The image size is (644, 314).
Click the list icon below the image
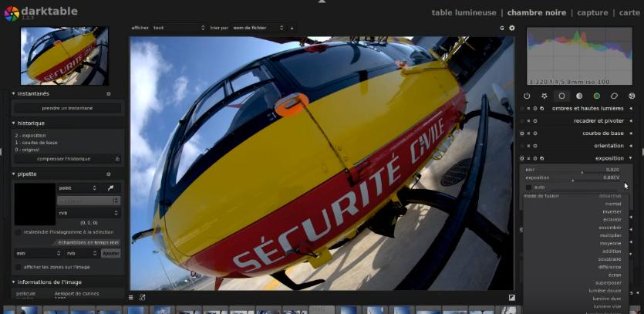pos(131,297)
